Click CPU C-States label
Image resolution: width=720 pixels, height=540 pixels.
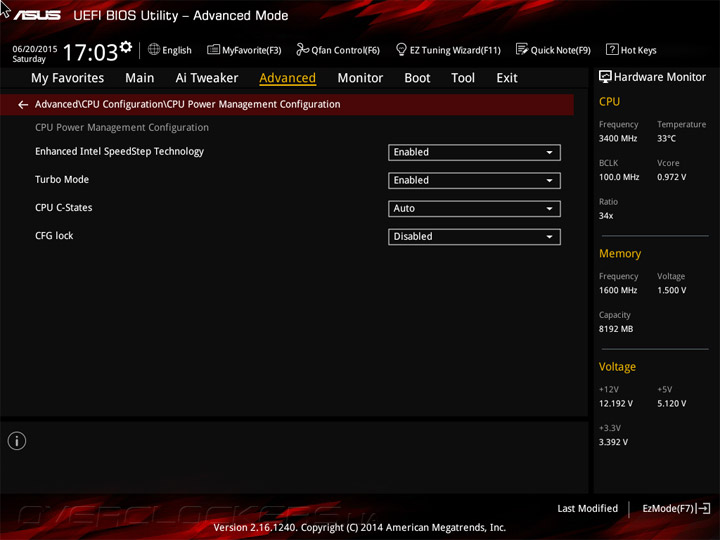63,208
